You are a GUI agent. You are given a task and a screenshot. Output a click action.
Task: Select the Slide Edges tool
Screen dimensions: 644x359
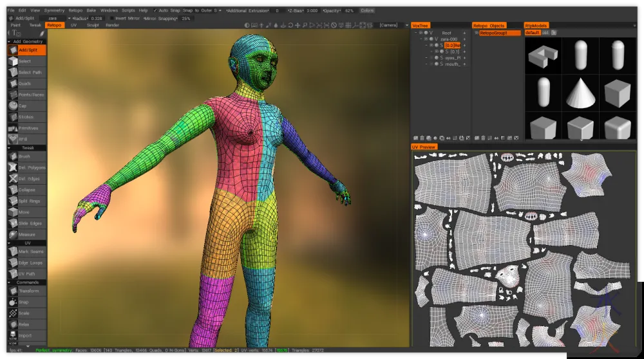point(26,223)
